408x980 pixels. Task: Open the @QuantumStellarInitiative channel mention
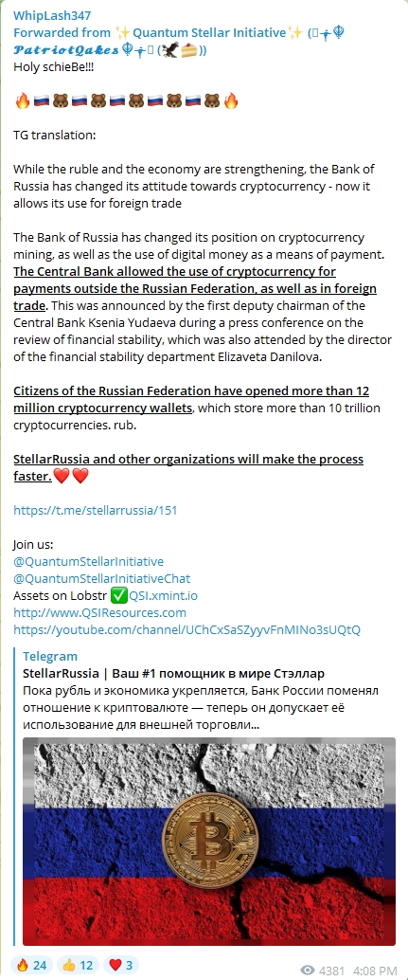[x=89, y=561]
